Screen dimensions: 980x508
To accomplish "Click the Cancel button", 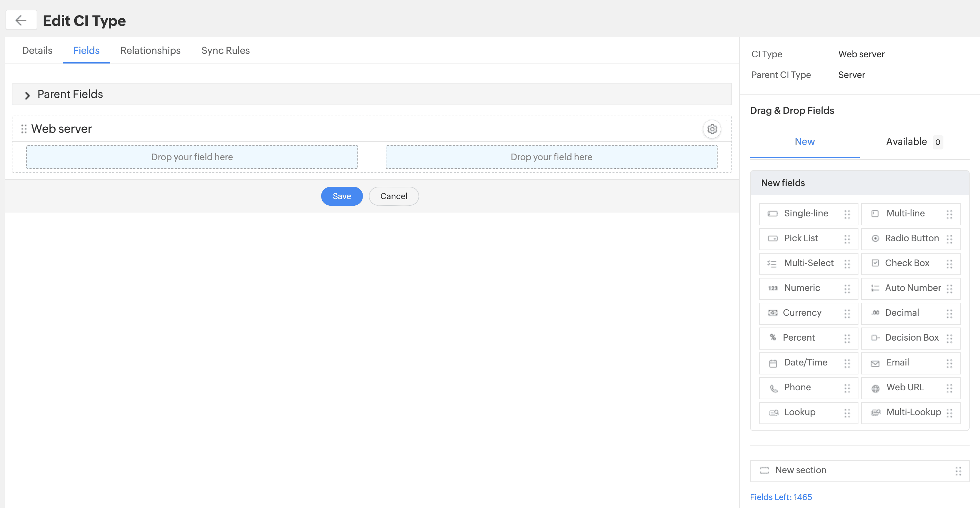I will coord(393,196).
